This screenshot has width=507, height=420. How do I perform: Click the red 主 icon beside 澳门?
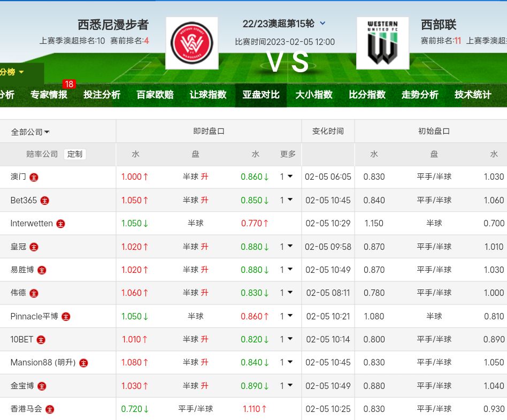(34, 177)
